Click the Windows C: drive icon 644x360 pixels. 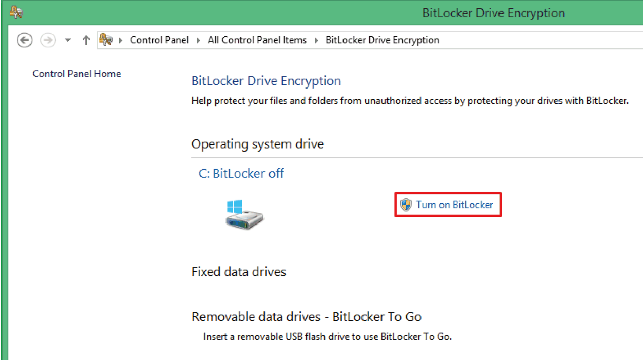(x=244, y=215)
